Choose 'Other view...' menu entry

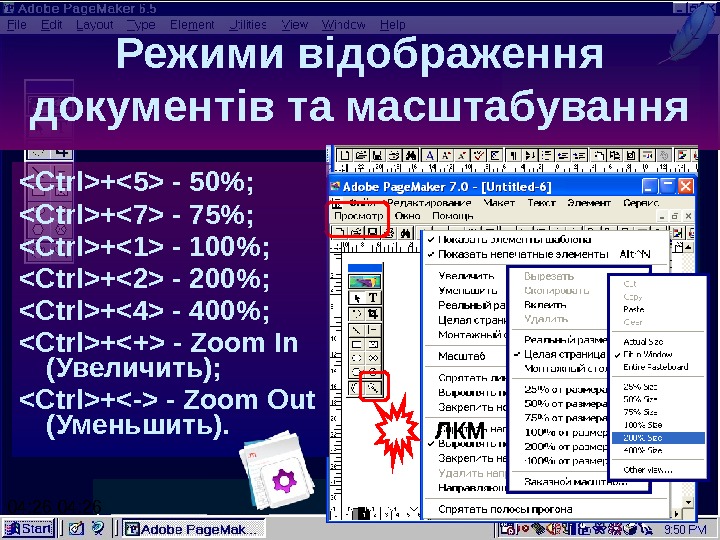click(x=658, y=470)
